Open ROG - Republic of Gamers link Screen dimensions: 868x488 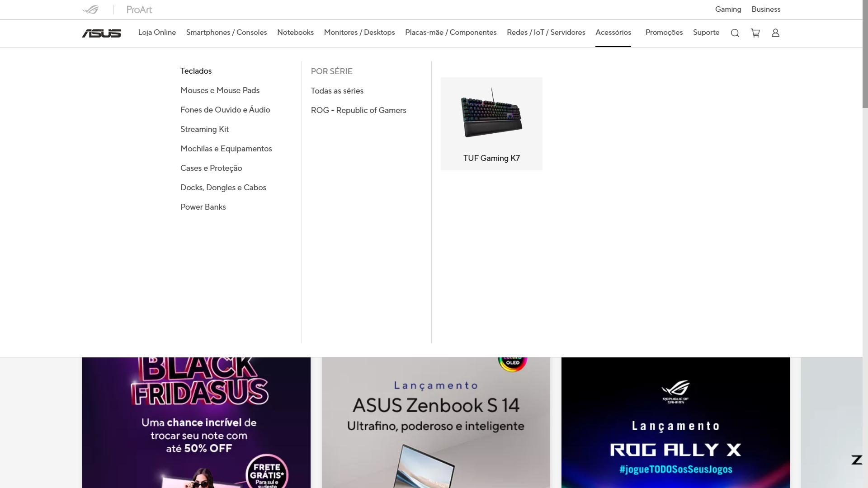(x=358, y=110)
